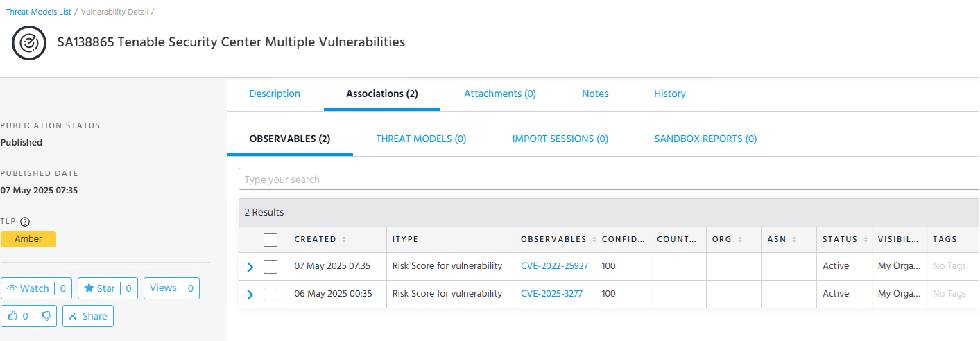Sort by the Created column
This screenshot has height=341, width=980.
point(344,240)
